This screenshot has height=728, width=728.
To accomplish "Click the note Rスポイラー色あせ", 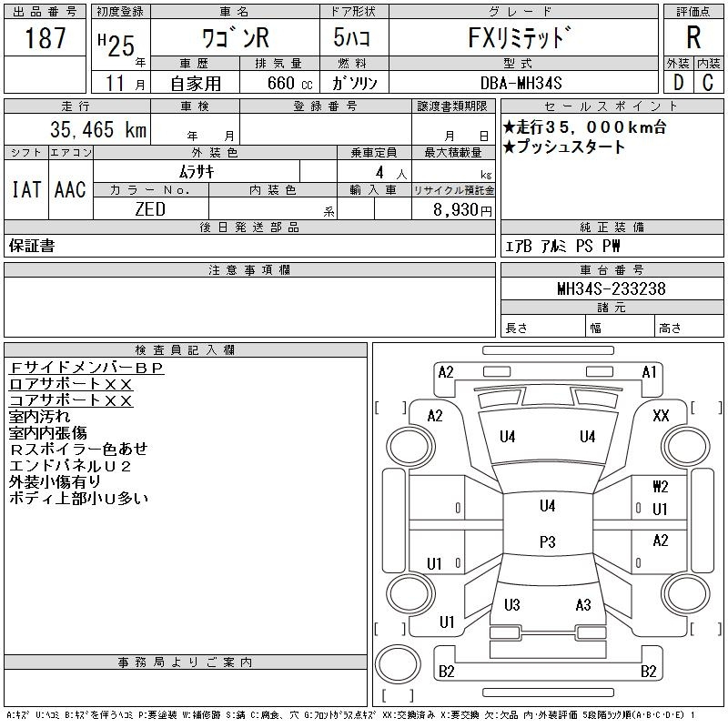I will click(78, 449).
